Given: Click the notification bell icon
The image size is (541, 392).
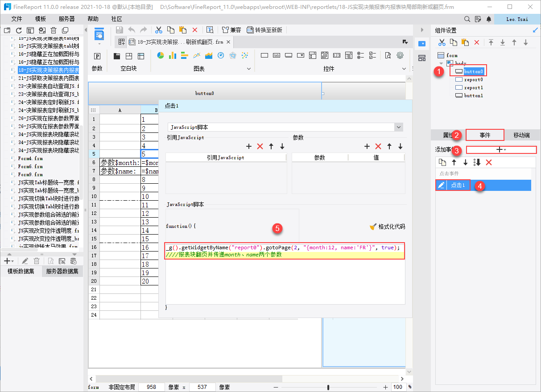Looking at the screenshot, I should click(489, 19).
